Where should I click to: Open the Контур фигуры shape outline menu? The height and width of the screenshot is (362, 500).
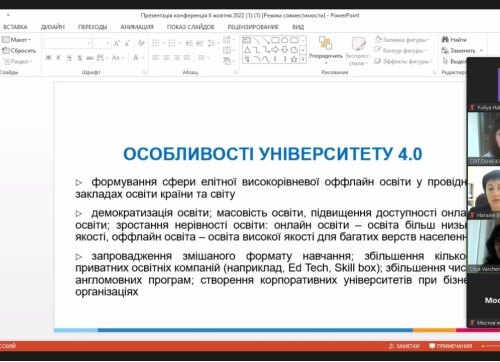(x=401, y=51)
